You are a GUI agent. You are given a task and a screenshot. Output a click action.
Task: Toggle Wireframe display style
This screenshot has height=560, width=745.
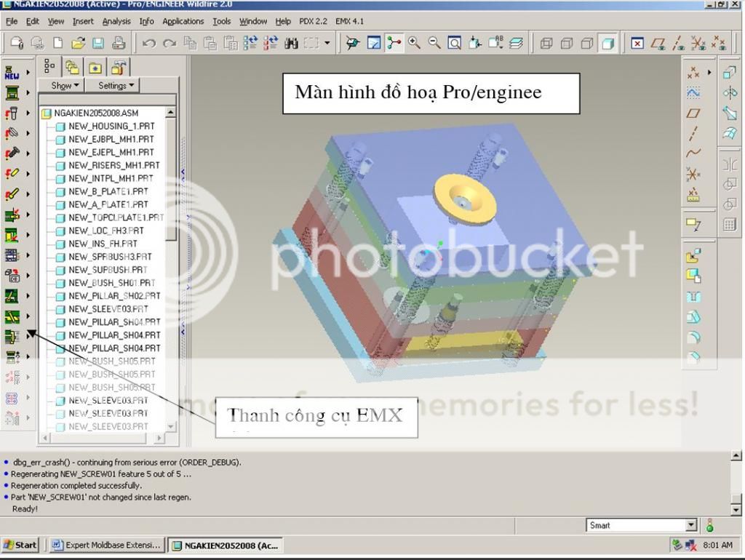coord(546,44)
